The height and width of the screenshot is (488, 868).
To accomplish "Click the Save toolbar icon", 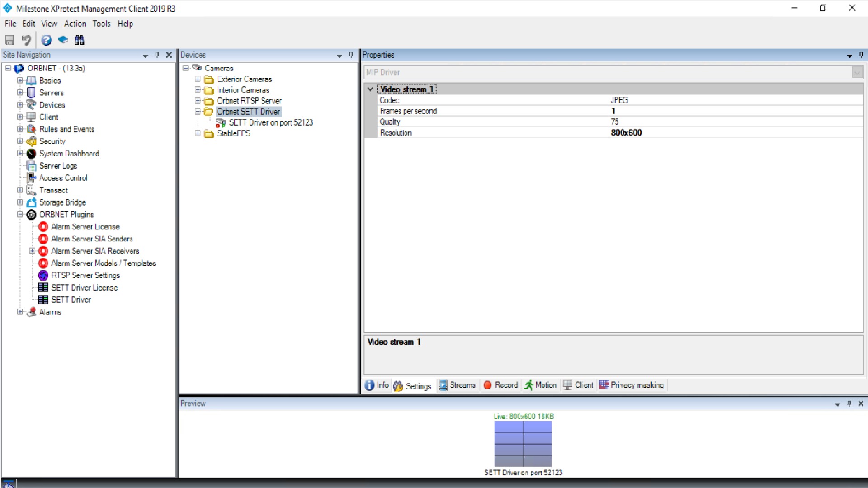I will pos(9,40).
